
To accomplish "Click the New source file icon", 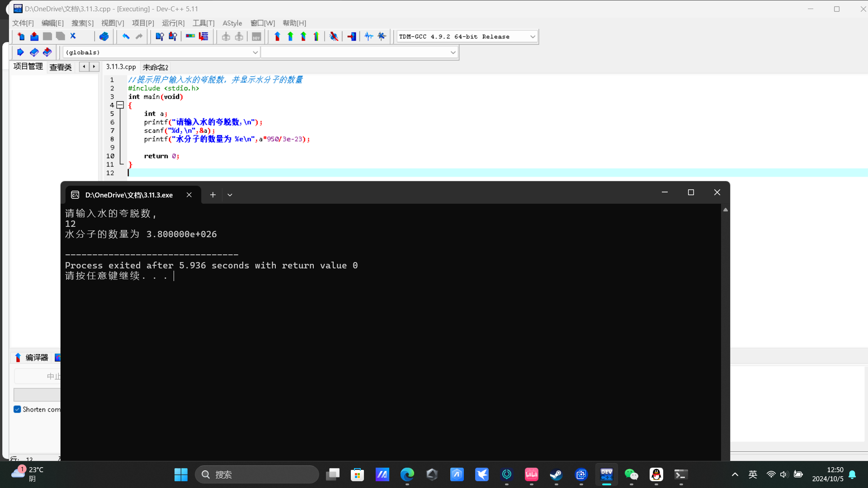I will tap(21, 37).
